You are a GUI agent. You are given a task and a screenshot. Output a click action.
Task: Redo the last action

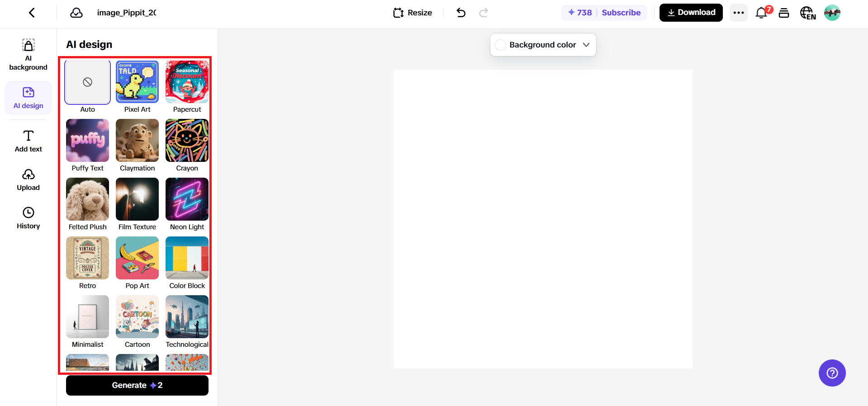tap(484, 13)
